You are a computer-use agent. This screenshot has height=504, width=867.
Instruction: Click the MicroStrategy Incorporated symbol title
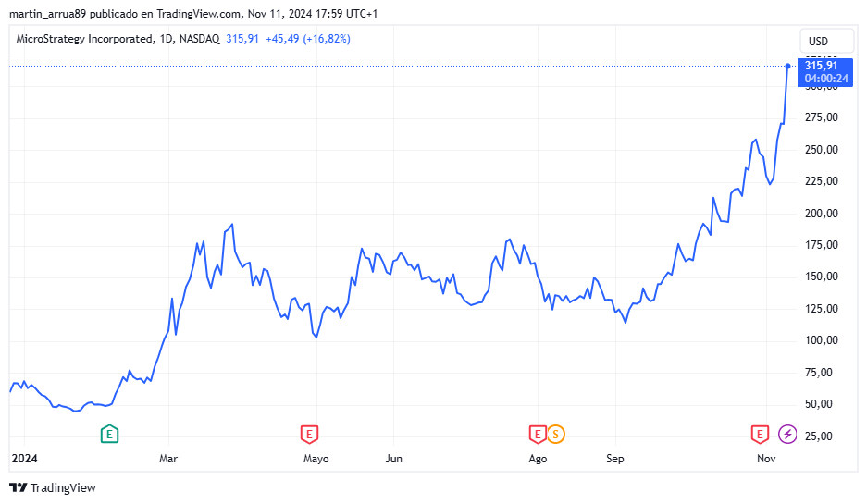pyautogui.click(x=85, y=39)
